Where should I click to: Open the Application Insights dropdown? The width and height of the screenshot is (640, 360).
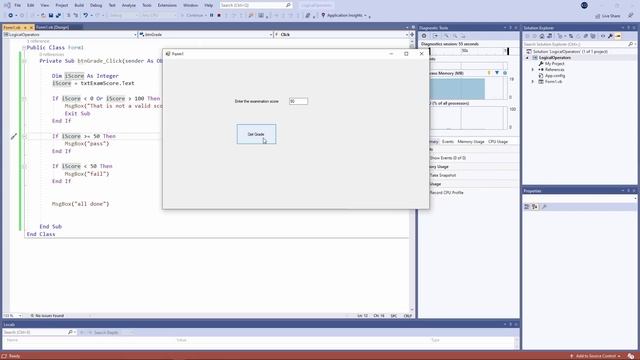(x=344, y=16)
